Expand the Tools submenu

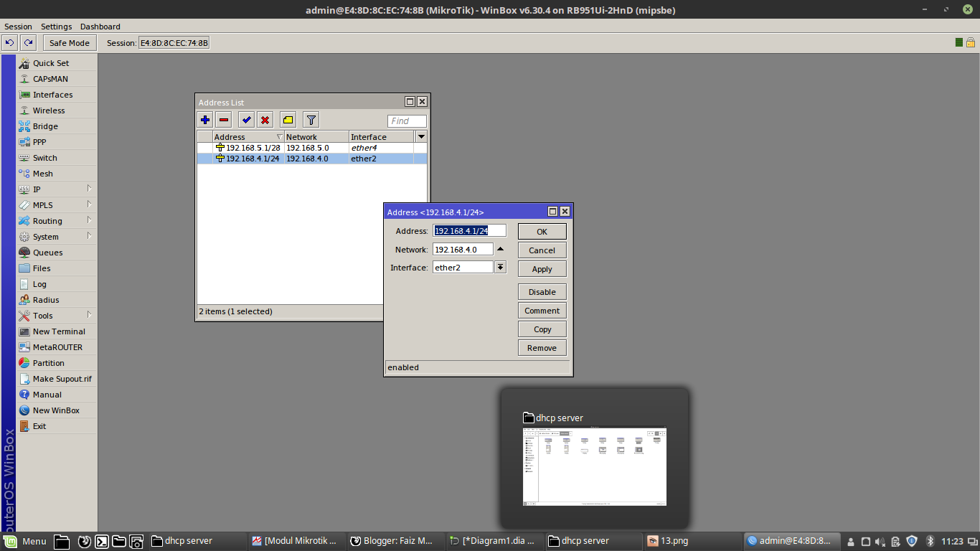point(56,316)
